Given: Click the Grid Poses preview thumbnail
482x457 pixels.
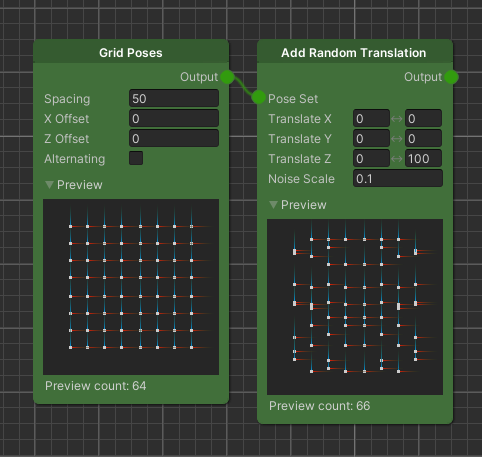Looking at the screenshot, I should 131,287.
